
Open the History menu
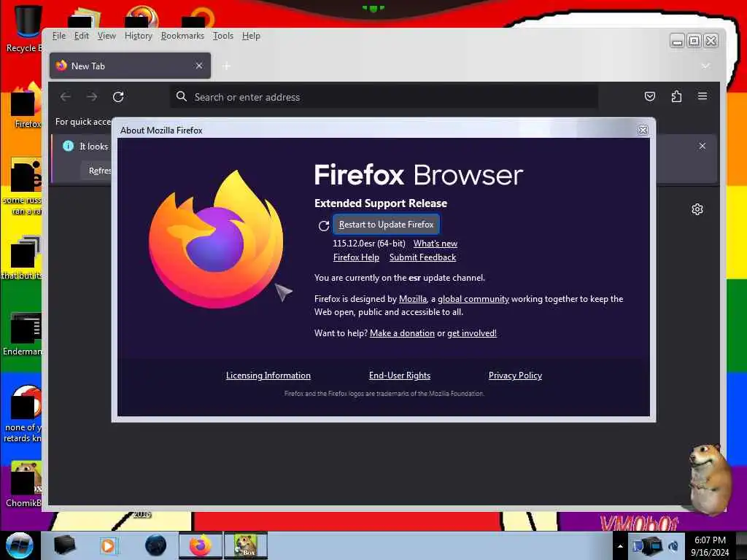tap(138, 36)
